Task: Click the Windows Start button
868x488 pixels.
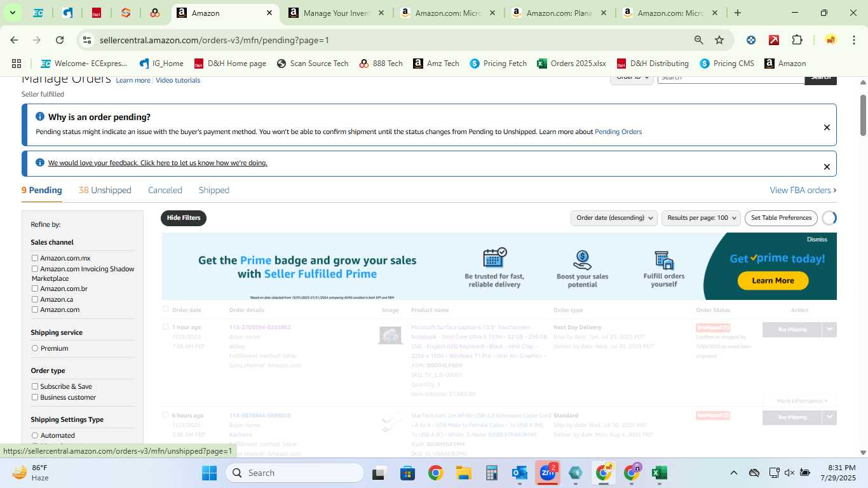Action: [x=210, y=473]
